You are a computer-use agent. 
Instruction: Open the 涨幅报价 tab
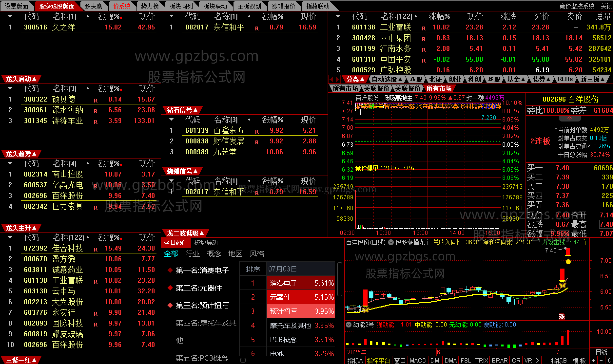click(283, 6)
